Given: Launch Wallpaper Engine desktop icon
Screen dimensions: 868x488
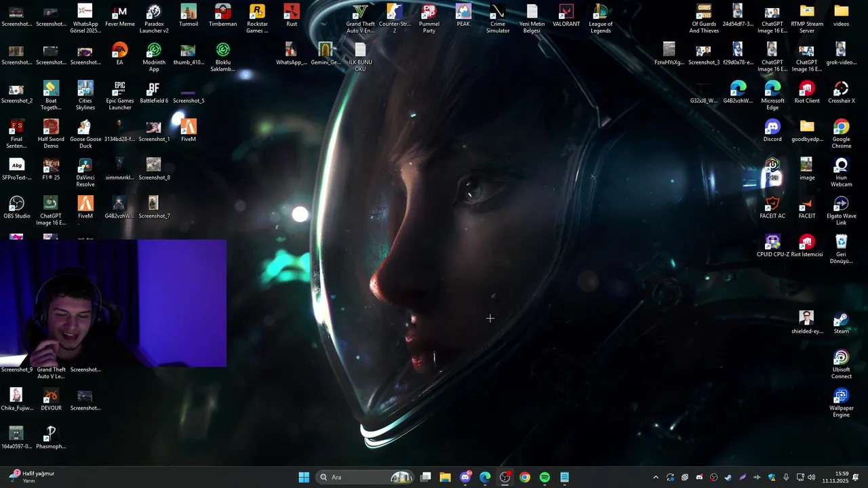Looking at the screenshot, I should 841,404.
